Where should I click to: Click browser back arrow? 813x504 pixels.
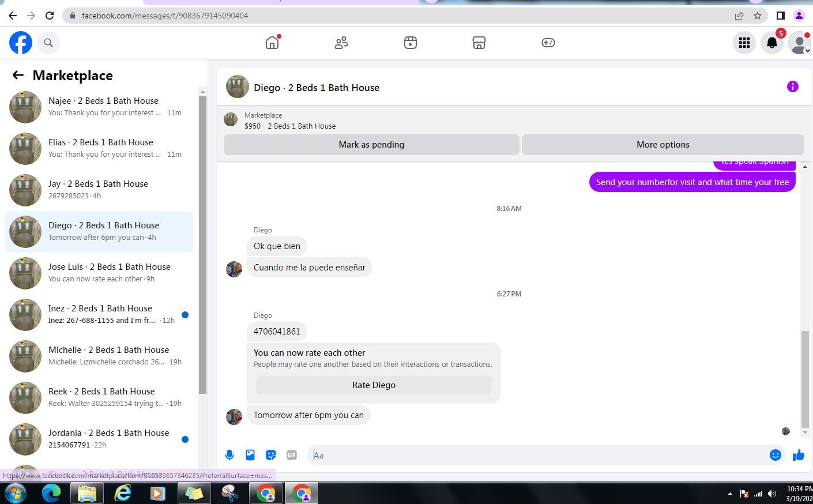tap(13, 16)
